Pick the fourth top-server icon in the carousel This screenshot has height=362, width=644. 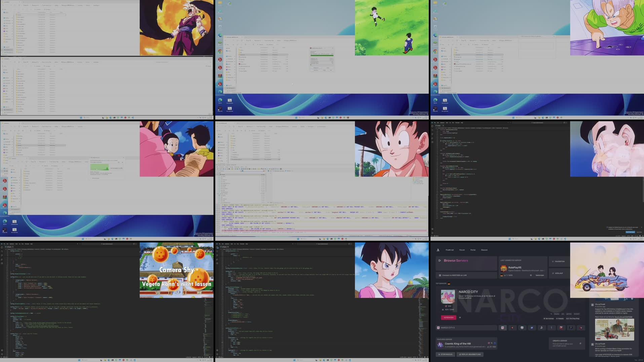click(532, 328)
